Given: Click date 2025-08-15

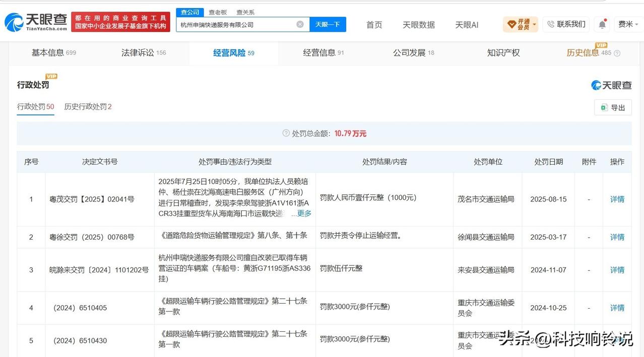Looking at the screenshot, I should click(x=548, y=199).
